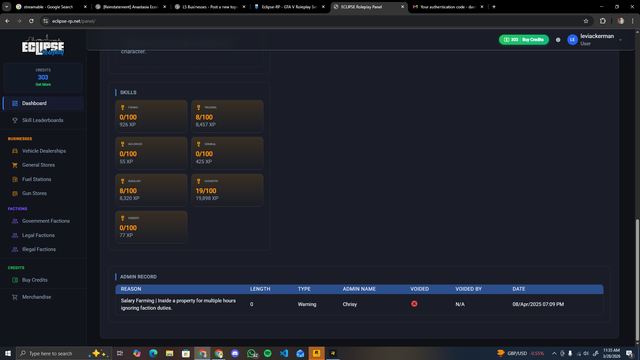Switch to LS Businesses tab

point(209,7)
